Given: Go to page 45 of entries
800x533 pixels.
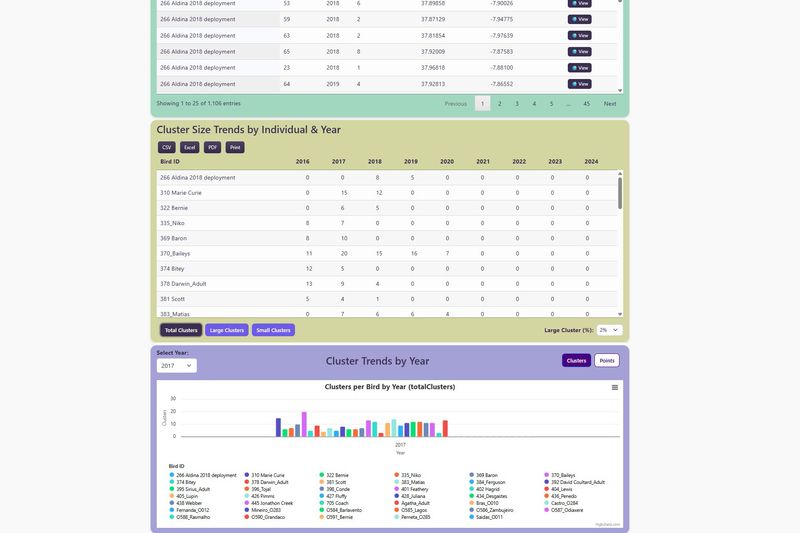Looking at the screenshot, I should coord(586,103).
